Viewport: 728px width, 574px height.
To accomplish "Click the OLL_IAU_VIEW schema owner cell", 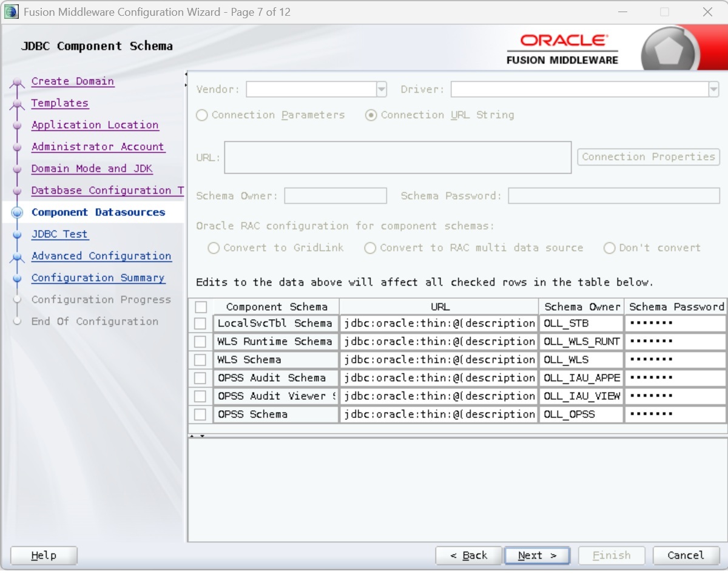I will (582, 397).
